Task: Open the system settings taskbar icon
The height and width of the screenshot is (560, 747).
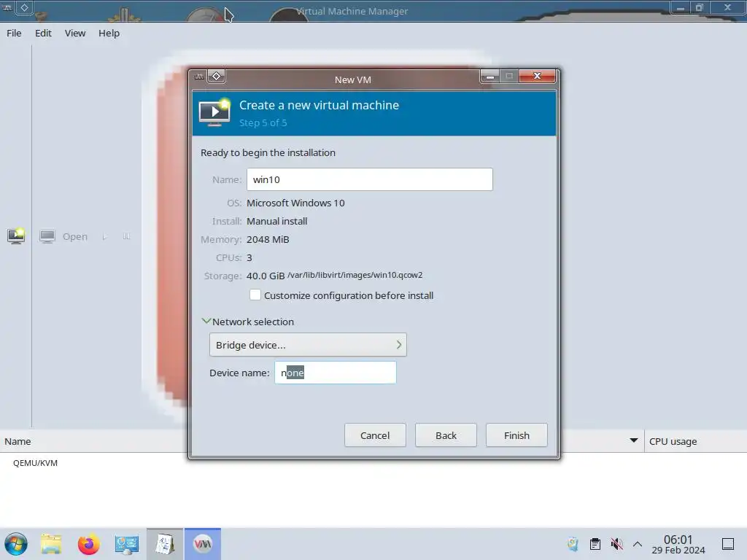Action: click(x=127, y=544)
